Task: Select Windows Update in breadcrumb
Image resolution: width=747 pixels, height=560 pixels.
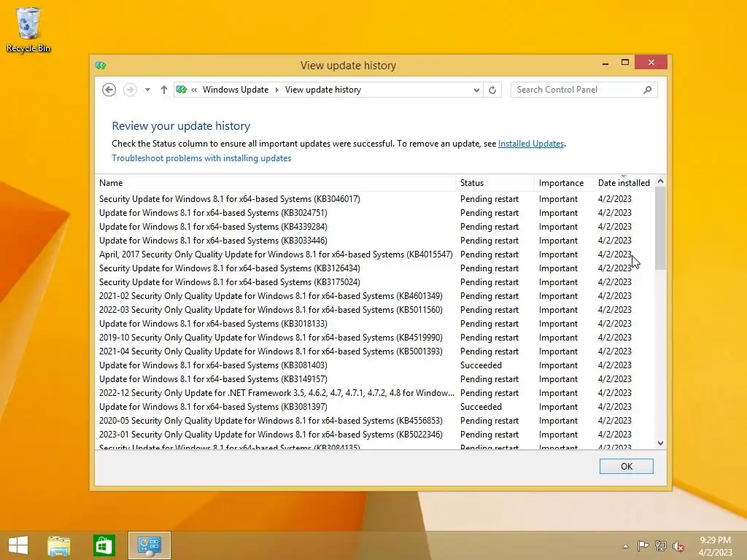Action: pyautogui.click(x=236, y=90)
